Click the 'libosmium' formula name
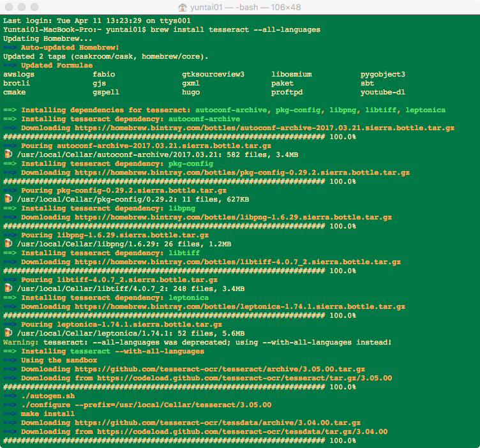 coord(292,75)
